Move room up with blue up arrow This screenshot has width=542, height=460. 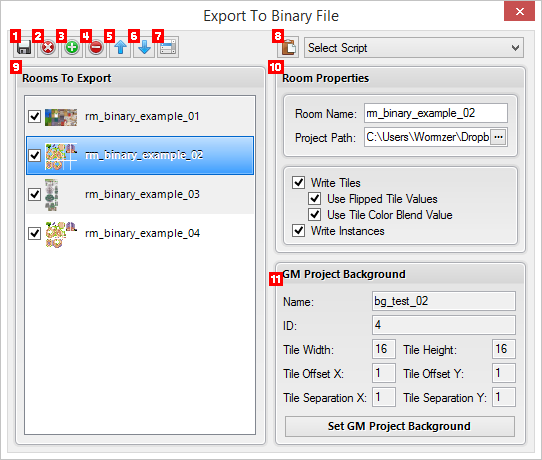(x=120, y=47)
